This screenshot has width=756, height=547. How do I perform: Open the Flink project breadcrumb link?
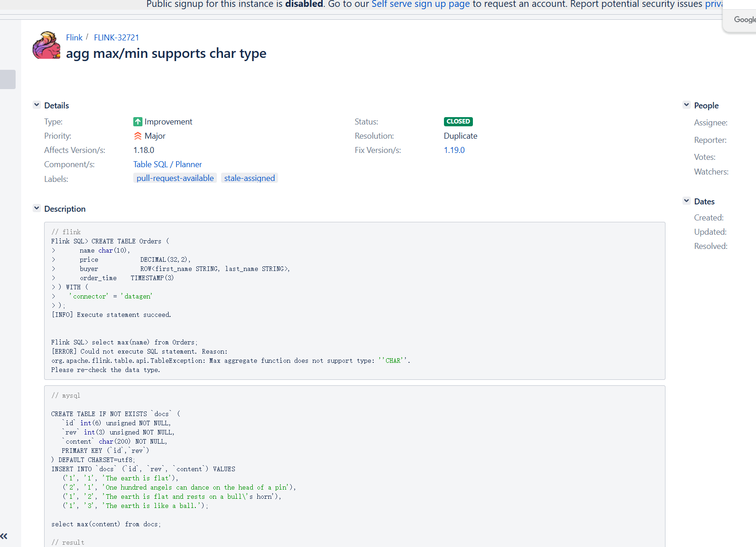click(74, 38)
